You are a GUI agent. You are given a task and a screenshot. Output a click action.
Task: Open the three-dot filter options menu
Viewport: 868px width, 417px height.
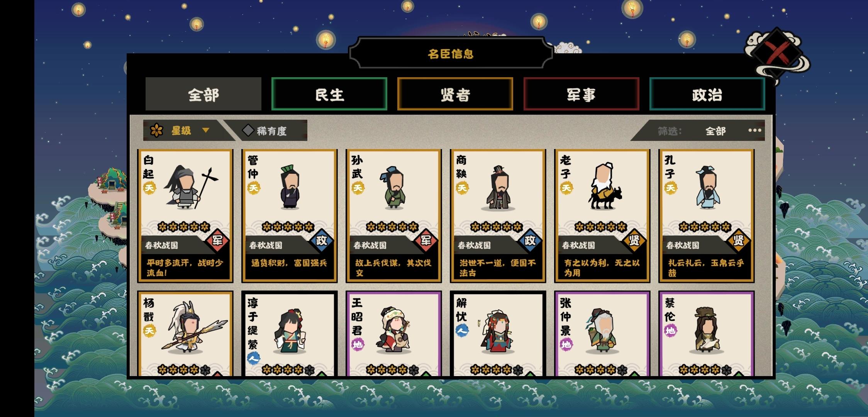[x=754, y=131]
